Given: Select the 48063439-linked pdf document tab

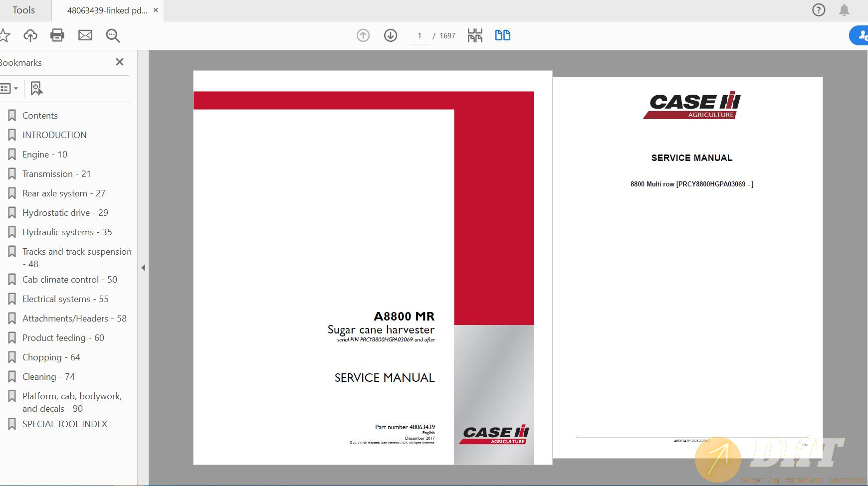Looking at the screenshot, I should pos(107,10).
